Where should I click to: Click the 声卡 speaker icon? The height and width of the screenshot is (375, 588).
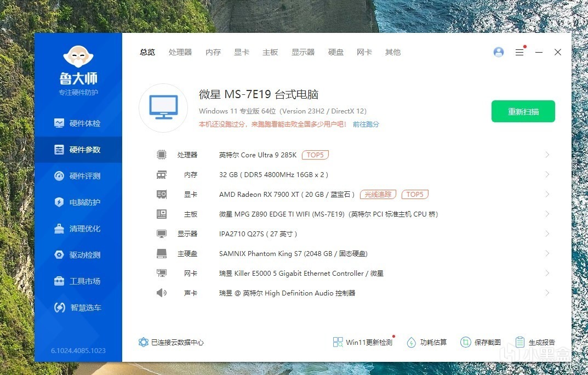(x=161, y=293)
